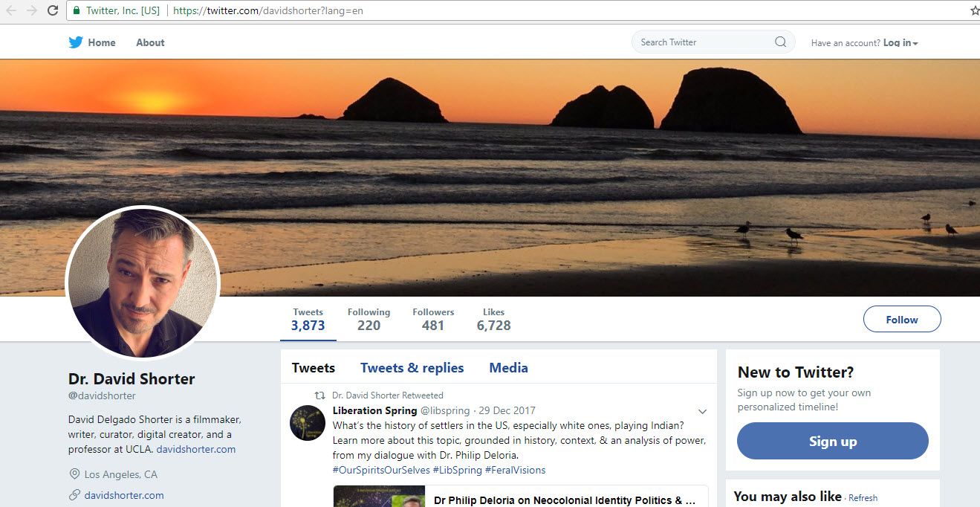Click the link icon beside davidshorter.com

(x=74, y=495)
